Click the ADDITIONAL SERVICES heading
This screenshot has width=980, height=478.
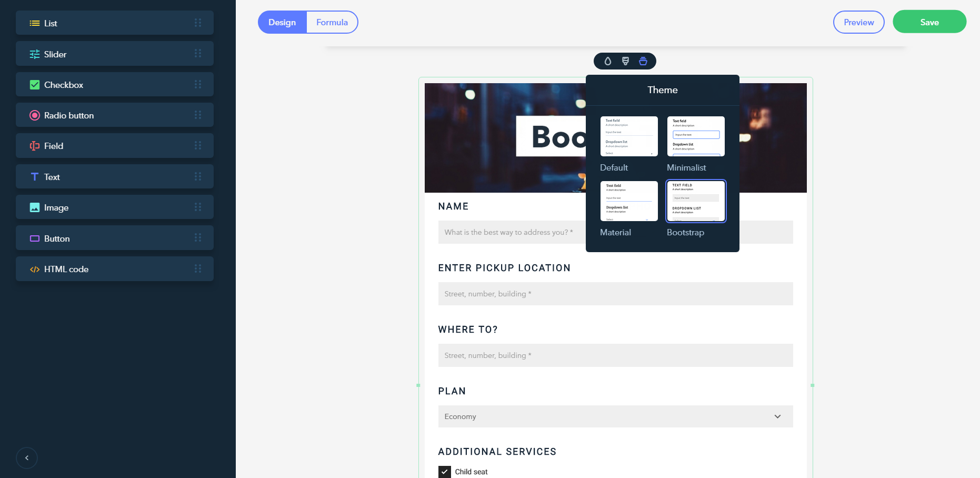pos(497,452)
